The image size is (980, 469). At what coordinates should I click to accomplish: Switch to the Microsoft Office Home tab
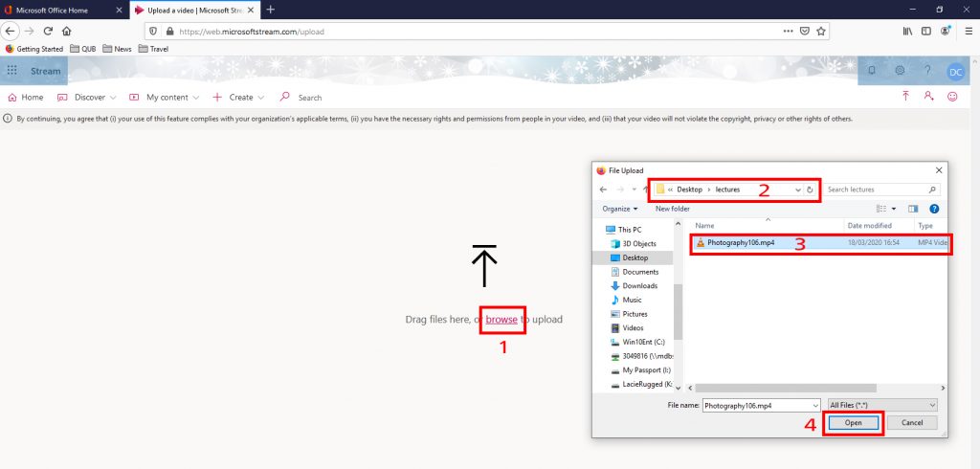coord(64,10)
